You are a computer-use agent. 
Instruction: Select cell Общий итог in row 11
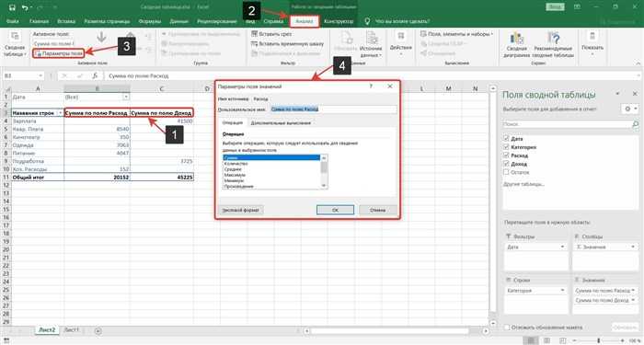pyautogui.click(x=38, y=178)
